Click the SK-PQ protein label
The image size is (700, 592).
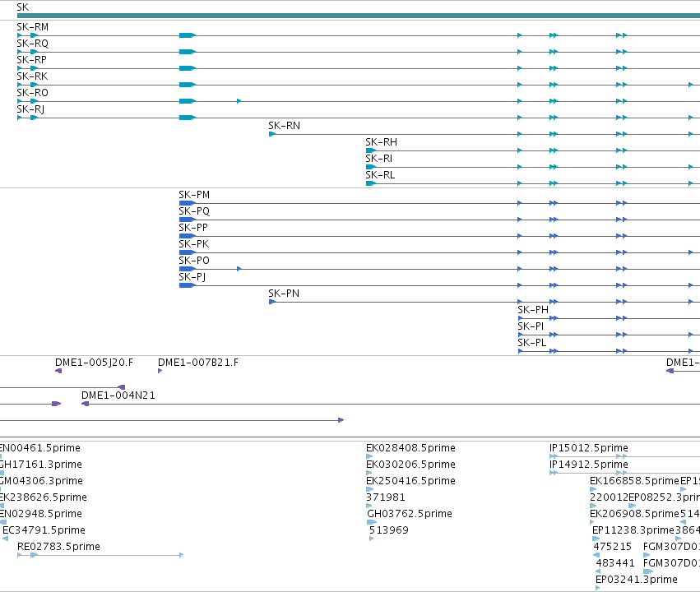[x=194, y=211]
